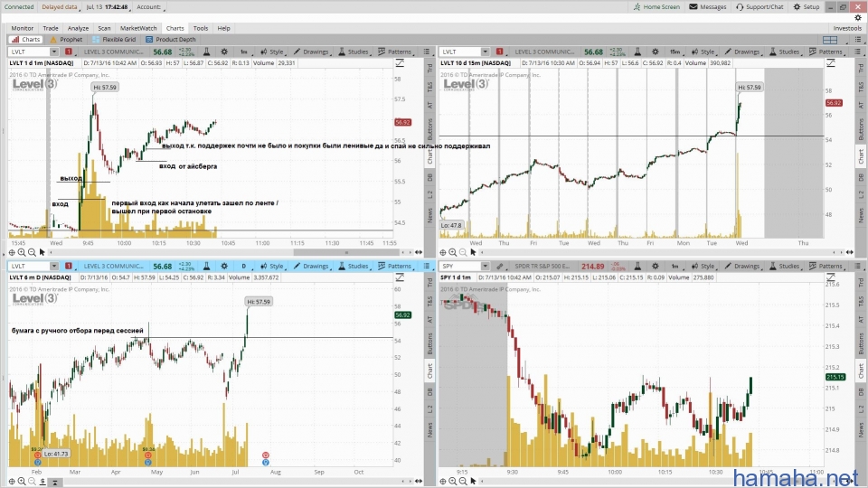Open the Prophet sub-tab
The width and height of the screenshot is (868, 488).
pos(66,39)
